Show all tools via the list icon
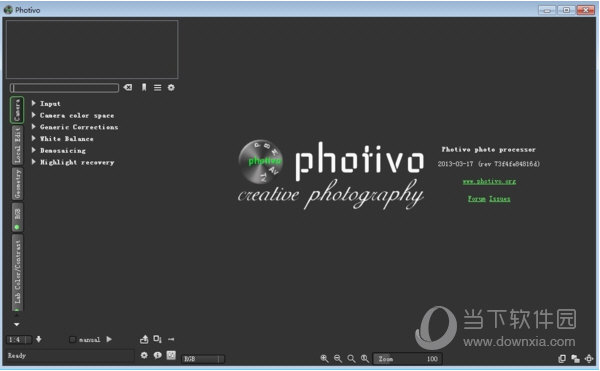Viewport: 600px width, 371px height. click(x=158, y=88)
